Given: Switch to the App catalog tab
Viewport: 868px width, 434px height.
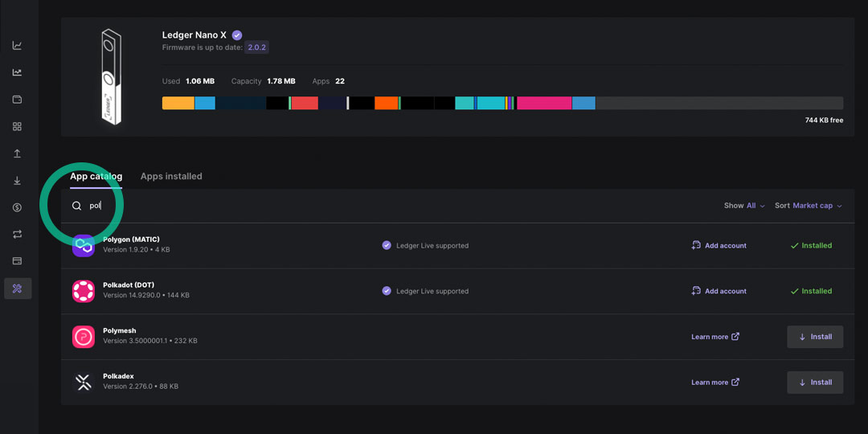Looking at the screenshot, I should 96,176.
